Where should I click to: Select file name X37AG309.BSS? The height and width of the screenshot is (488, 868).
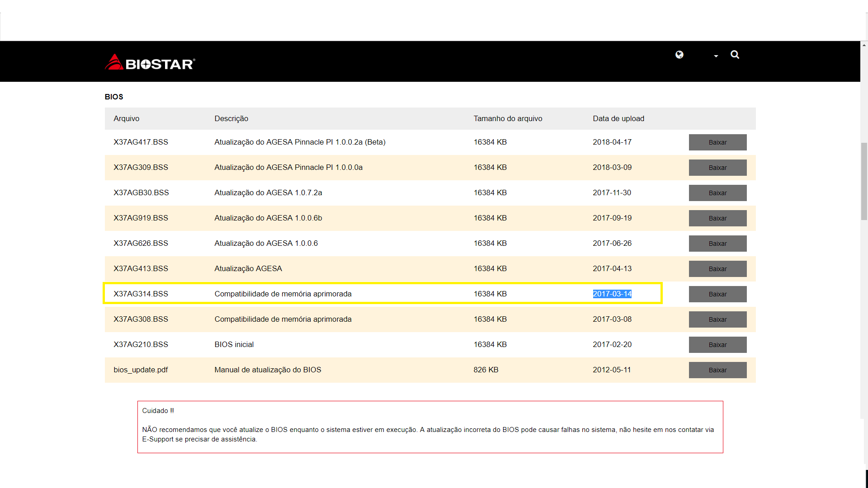[141, 167]
